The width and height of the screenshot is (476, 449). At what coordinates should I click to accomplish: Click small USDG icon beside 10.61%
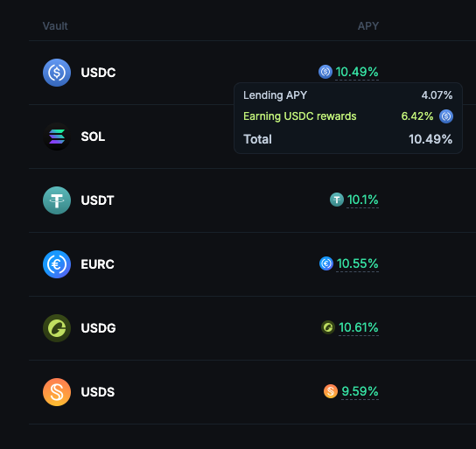point(328,327)
